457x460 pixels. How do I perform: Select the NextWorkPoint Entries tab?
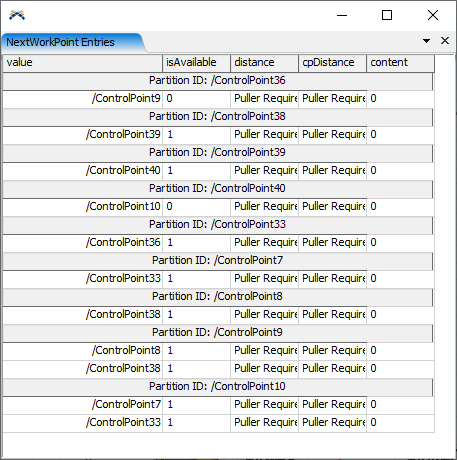(60, 42)
